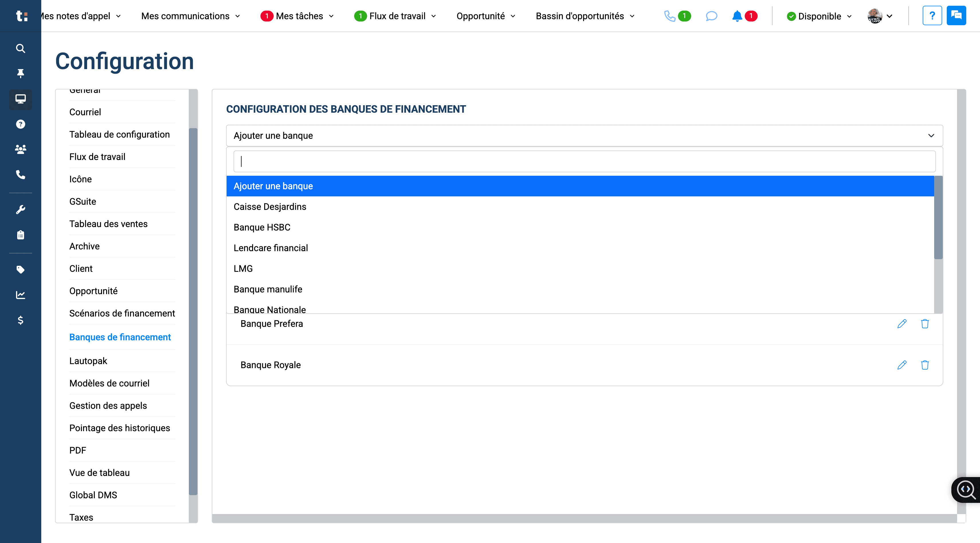Delete Banque Royale with the trash icon

tap(925, 365)
